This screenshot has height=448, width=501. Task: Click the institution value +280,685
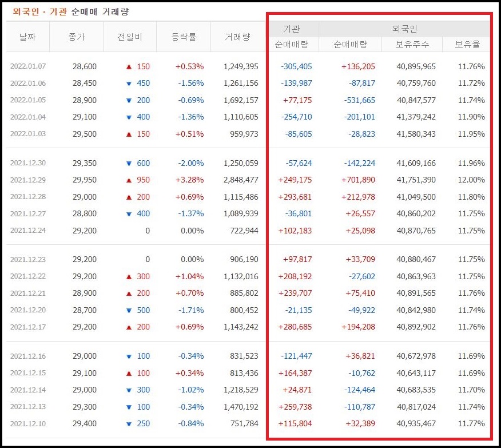pyautogui.click(x=295, y=327)
